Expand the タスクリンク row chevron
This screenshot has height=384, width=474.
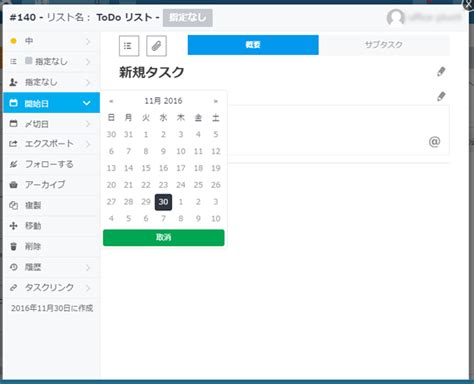point(88,288)
